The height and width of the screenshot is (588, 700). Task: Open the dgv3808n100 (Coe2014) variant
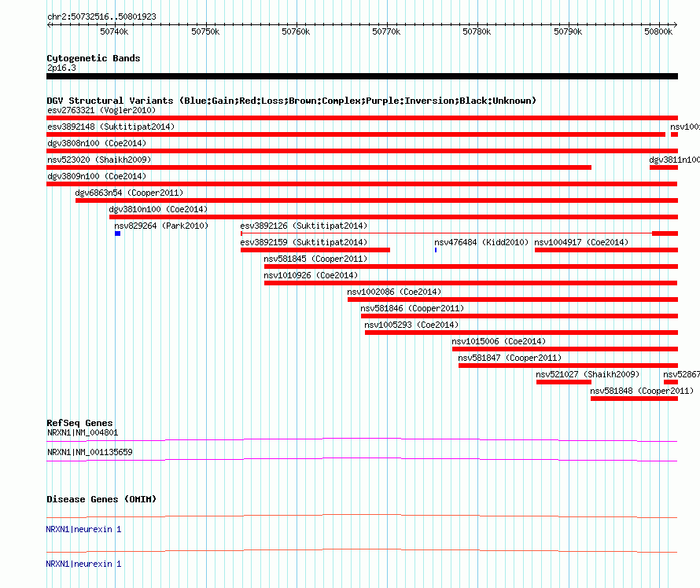(97, 143)
